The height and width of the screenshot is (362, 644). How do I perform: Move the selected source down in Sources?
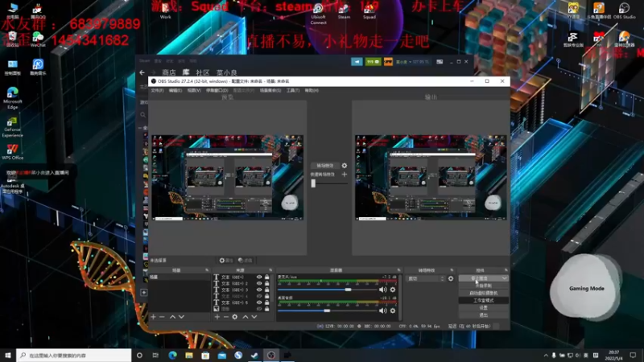pos(254,317)
